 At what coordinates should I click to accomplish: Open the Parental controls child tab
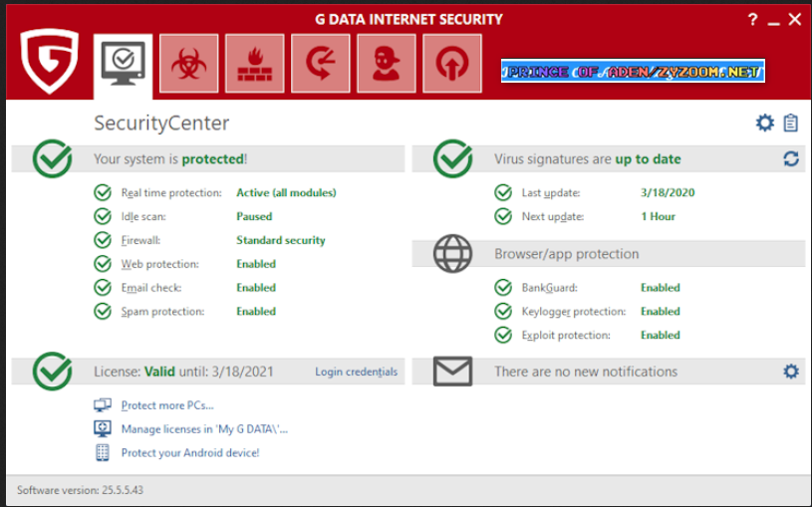[x=387, y=63]
